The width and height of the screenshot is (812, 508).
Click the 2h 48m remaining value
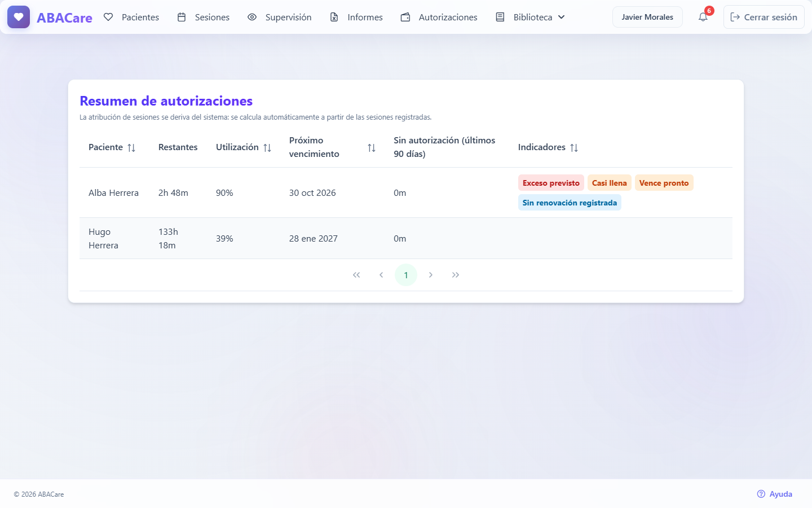point(173,192)
